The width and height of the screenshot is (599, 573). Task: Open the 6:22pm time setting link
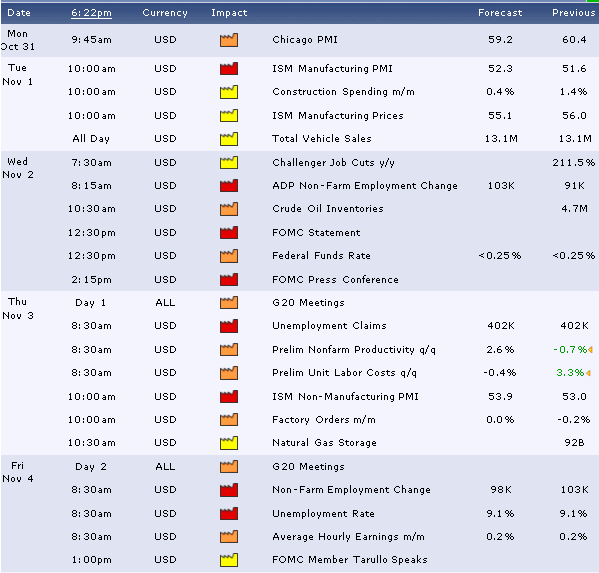pyautogui.click(x=91, y=13)
